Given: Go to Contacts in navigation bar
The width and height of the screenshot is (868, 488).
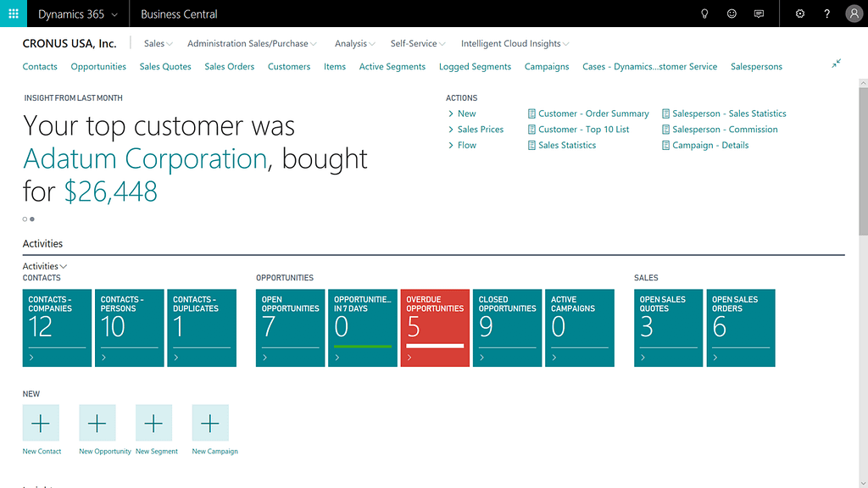Looking at the screenshot, I should (x=40, y=66).
